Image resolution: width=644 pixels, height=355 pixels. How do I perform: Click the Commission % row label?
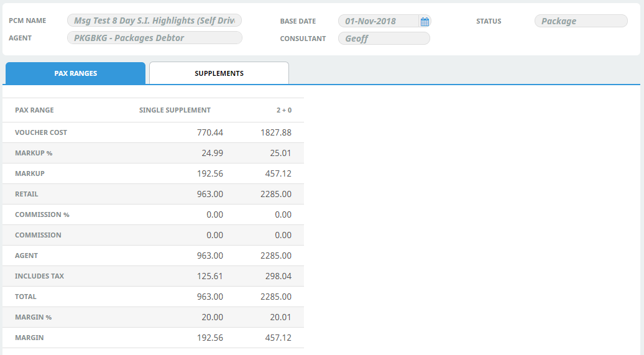pyautogui.click(x=42, y=214)
